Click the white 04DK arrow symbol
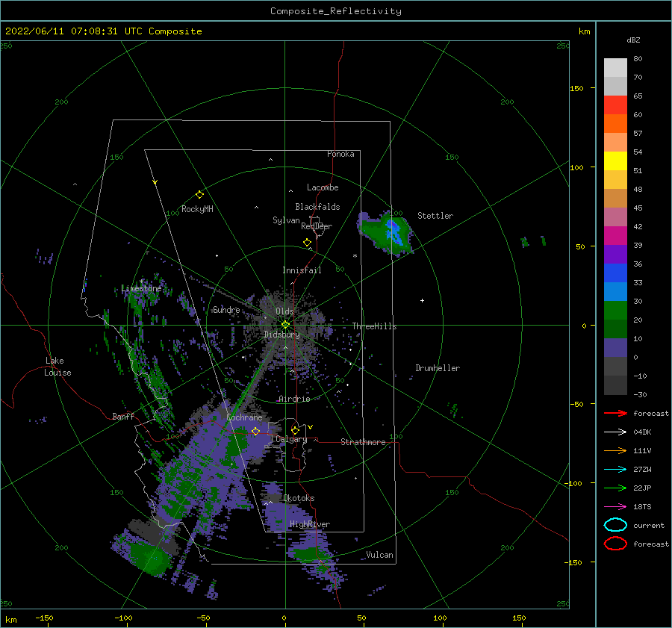 pos(615,432)
